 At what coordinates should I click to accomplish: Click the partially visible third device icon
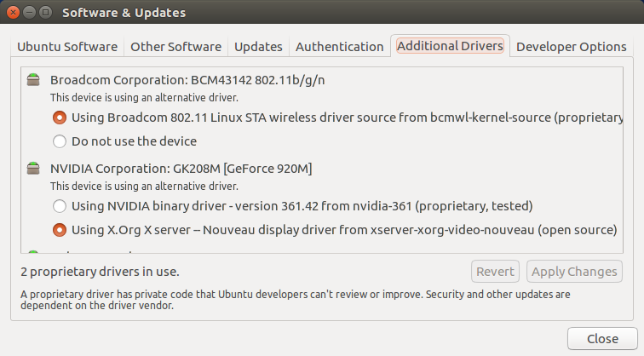(33, 251)
